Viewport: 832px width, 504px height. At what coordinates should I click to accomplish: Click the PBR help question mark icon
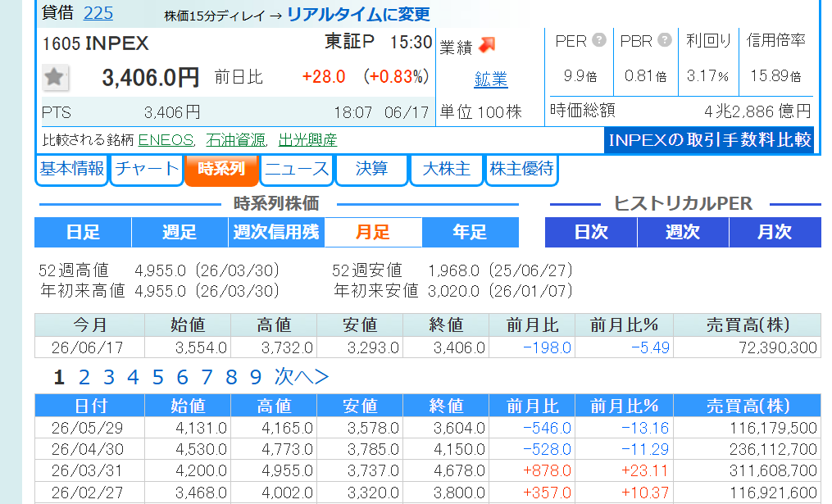tap(664, 40)
